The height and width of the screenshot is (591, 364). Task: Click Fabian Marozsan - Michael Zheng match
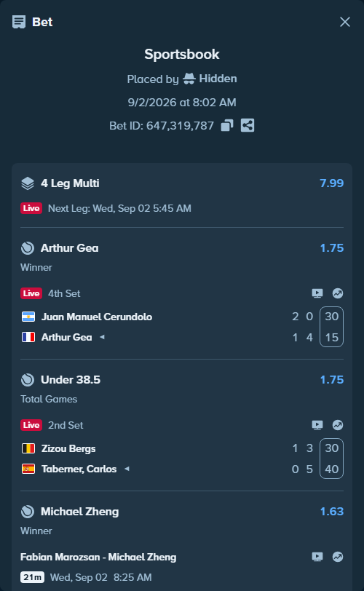(98, 557)
